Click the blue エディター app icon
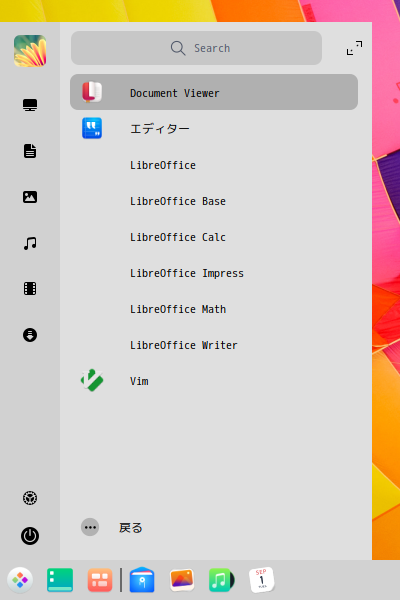 point(92,128)
